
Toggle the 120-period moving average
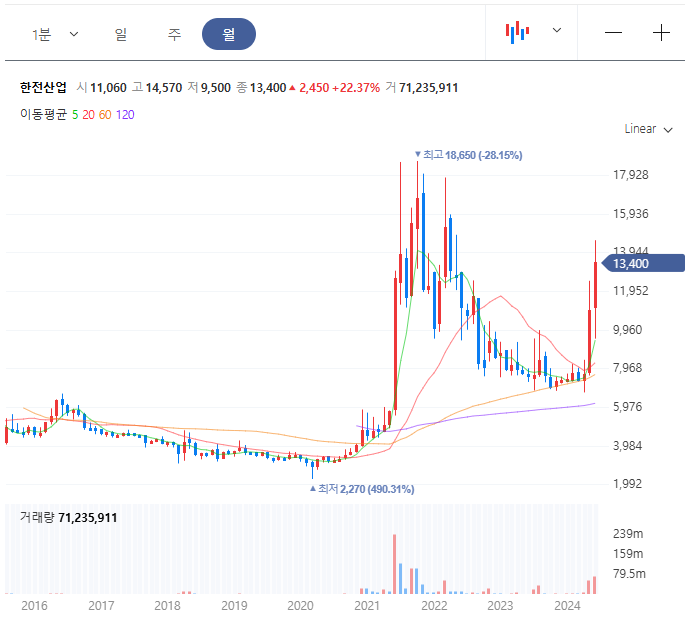click(x=125, y=115)
